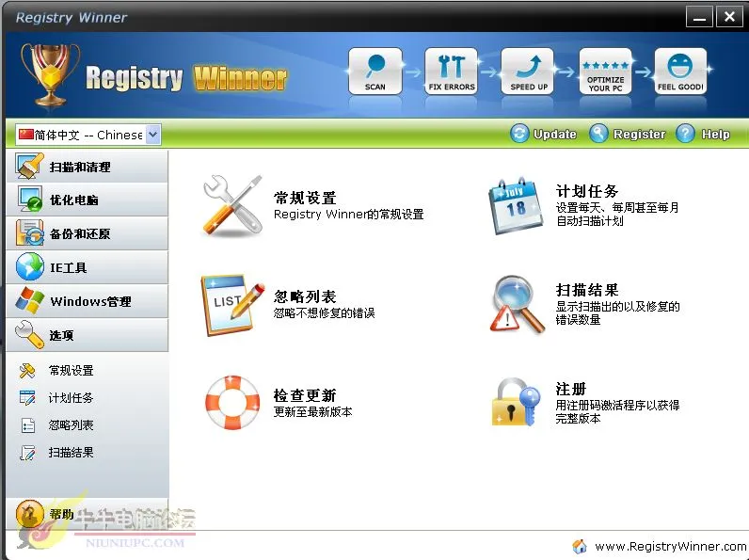Viewport: 749px width, 560px height.
Task: Click the Register magnifier icon in toolbar
Action: 598,134
